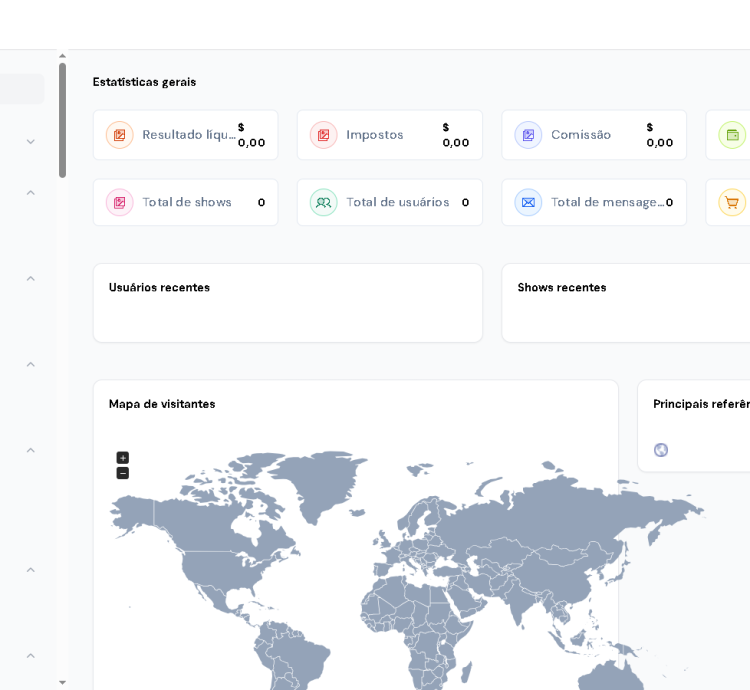Click the green Total de usuários icon
Screen dimensions: 750x690
click(323, 202)
